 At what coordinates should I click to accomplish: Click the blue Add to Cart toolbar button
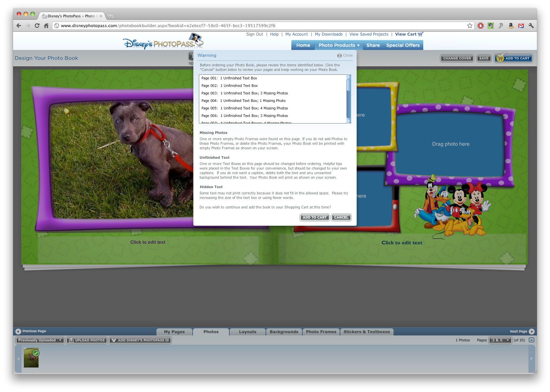tap(513, 58)
